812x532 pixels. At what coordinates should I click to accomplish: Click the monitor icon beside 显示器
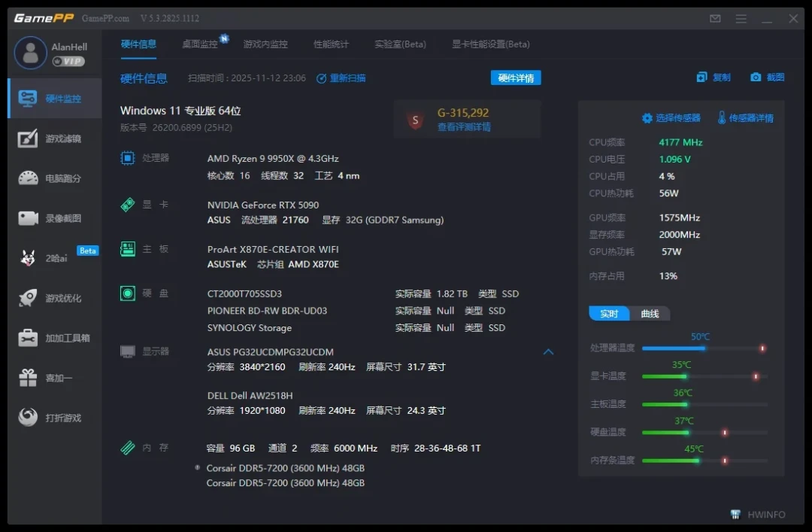coord(127,351)
